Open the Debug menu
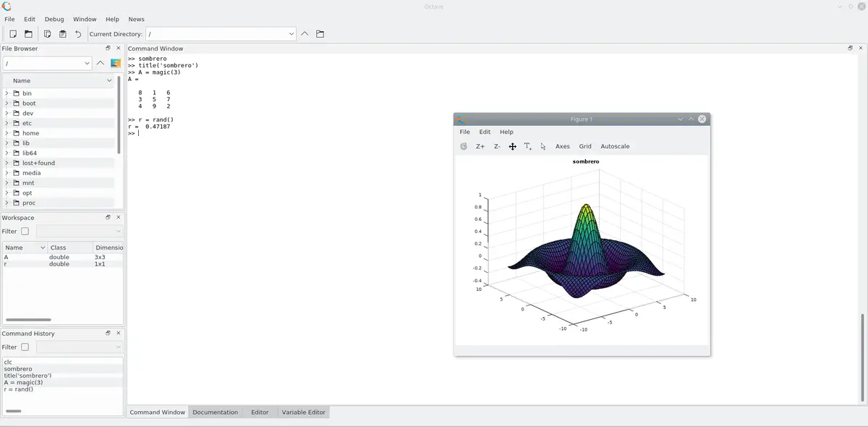The image size is (868, 427). point(54,19)
